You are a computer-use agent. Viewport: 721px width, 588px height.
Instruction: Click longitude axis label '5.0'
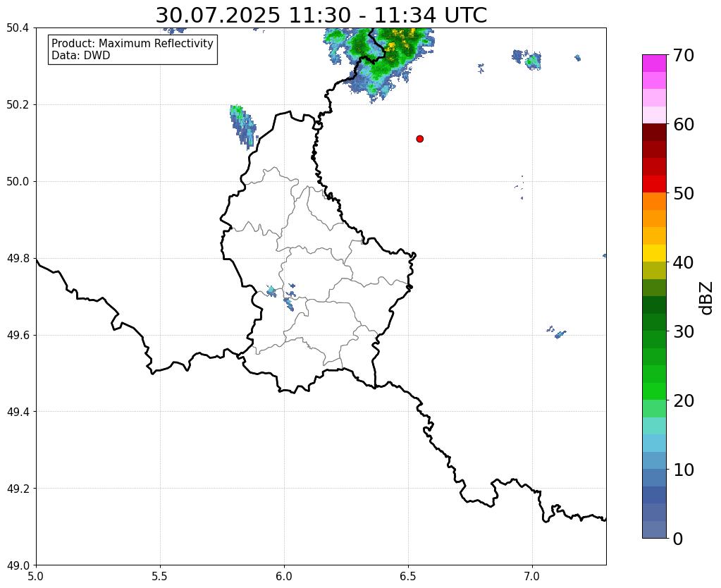(36, 576)
